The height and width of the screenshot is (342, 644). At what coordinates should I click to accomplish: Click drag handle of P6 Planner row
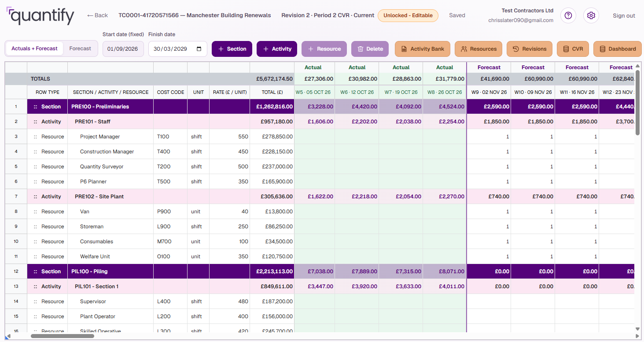[35, 182]
